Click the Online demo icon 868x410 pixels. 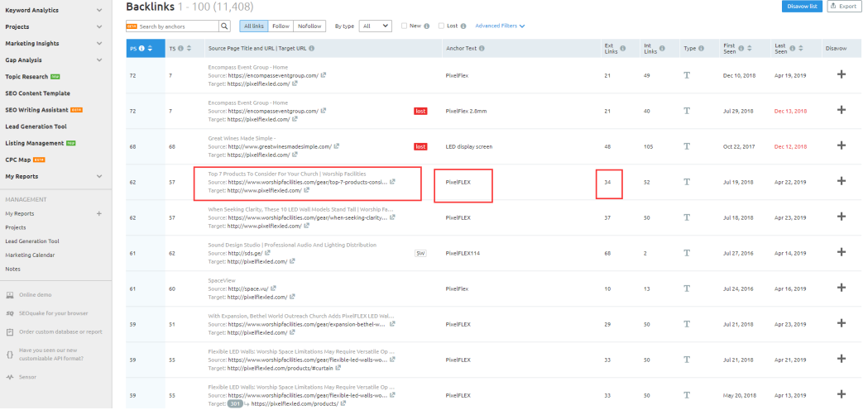point(9,295)
